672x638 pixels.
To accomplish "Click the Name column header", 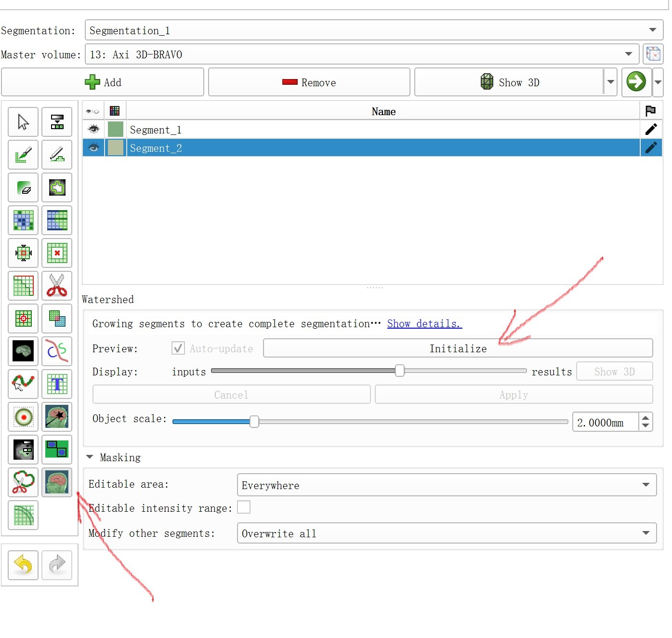I will coord(383,111).
